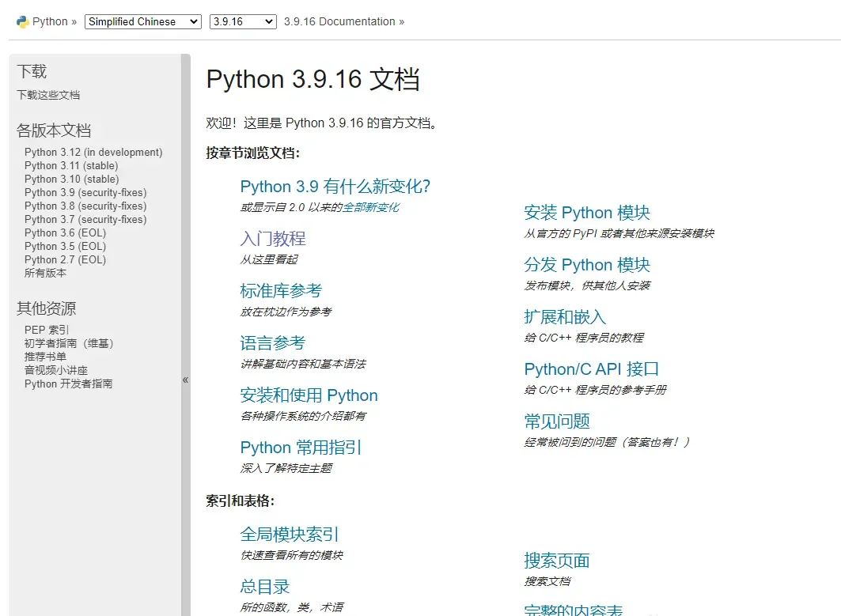Open 安装和使用 Python page
841x616 pixels.
309,395
